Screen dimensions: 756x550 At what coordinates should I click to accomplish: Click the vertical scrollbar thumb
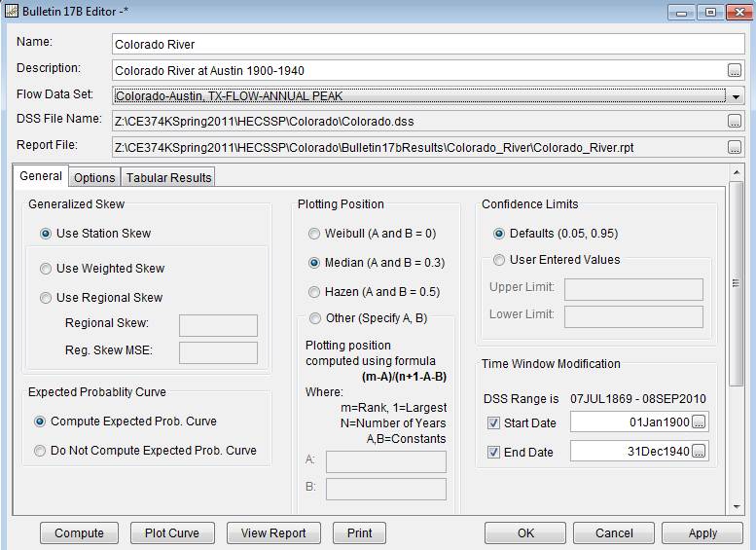click(736, 283)
